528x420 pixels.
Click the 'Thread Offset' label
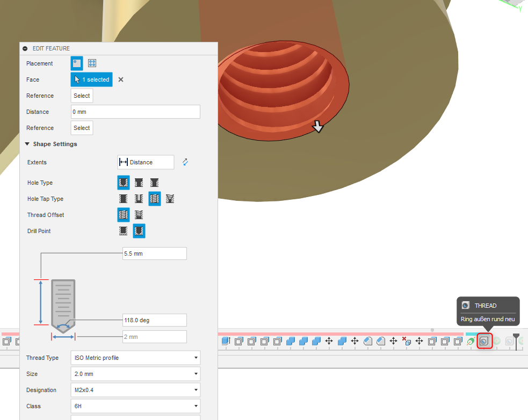(46, 215)
